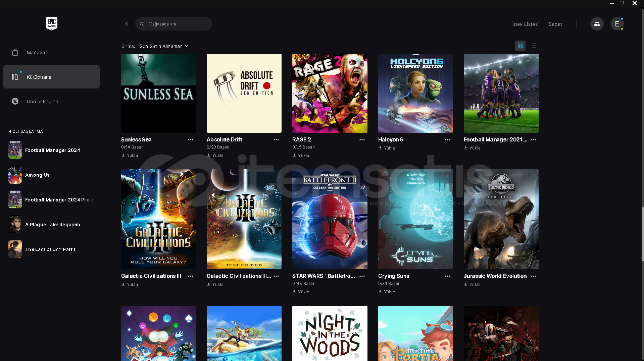Open the Absolute Drift cover thumbnail
Screen dimensions: 644x361
click(244, 93)
